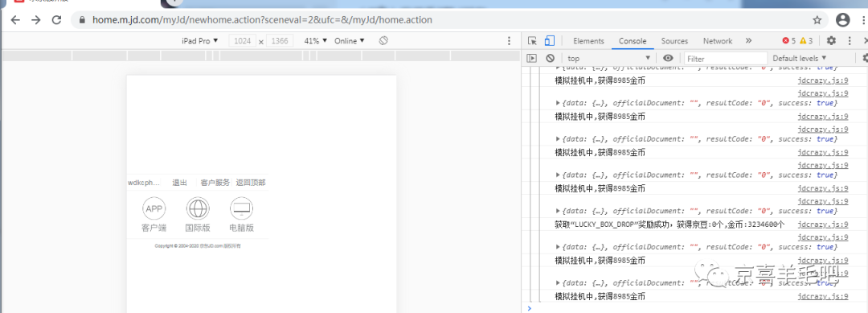This screenshot has width=868, height=313.
Task: Open the 41% zoom dropdown
Action: (316, 41)
